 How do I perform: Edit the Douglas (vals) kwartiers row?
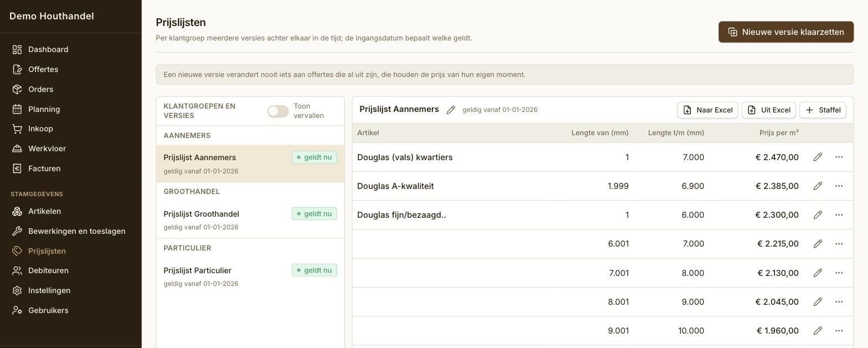pyautogui.click(x=818, y=157)
